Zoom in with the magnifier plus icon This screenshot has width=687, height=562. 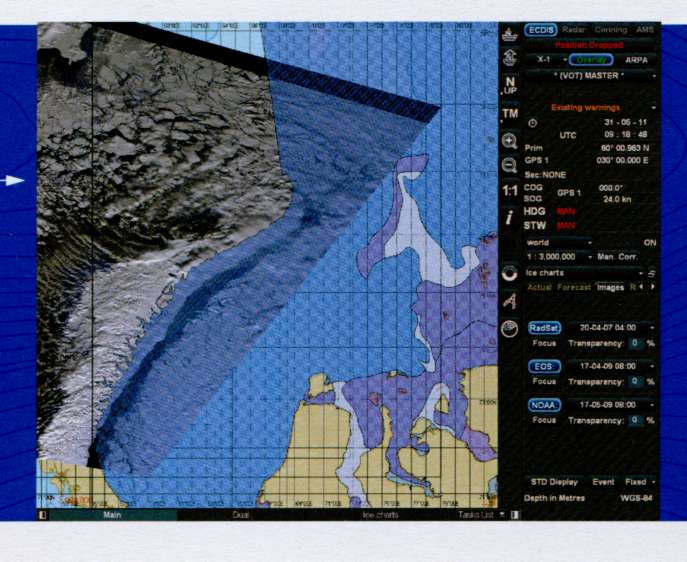click(509, 141)
